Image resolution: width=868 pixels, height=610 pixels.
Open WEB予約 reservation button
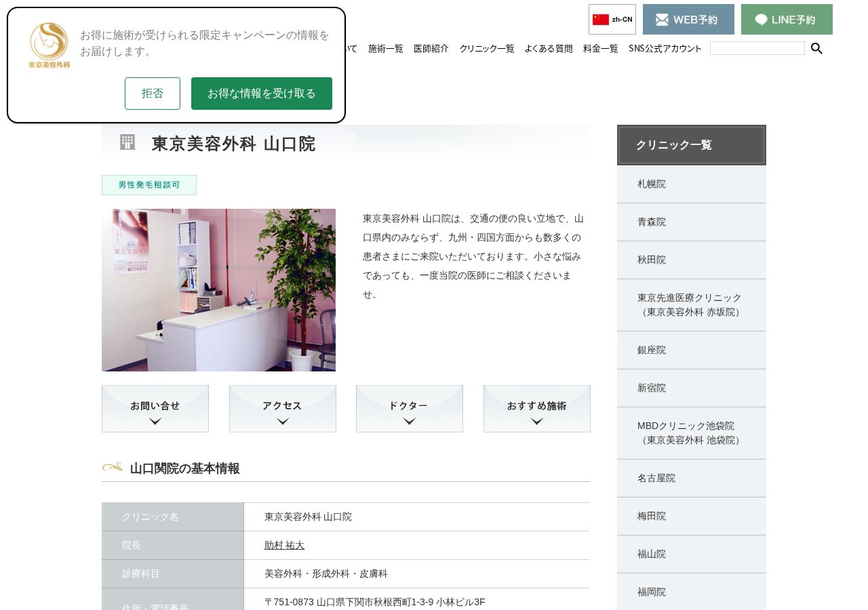[x=688, y=19]
